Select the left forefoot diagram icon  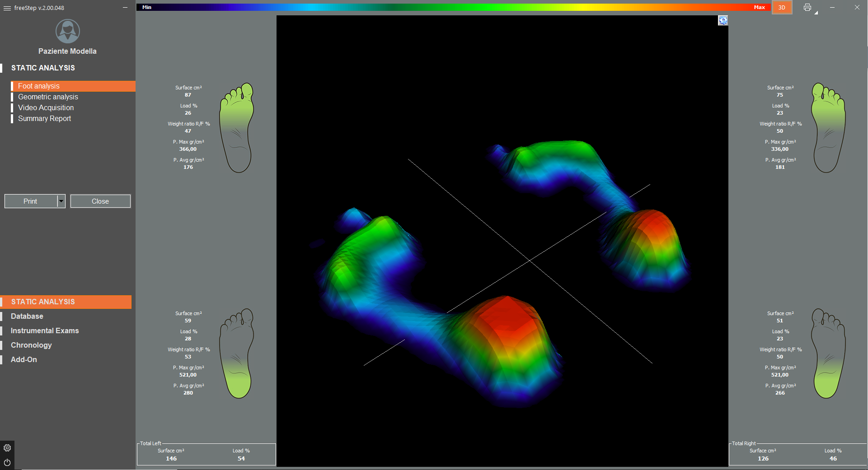236,127
